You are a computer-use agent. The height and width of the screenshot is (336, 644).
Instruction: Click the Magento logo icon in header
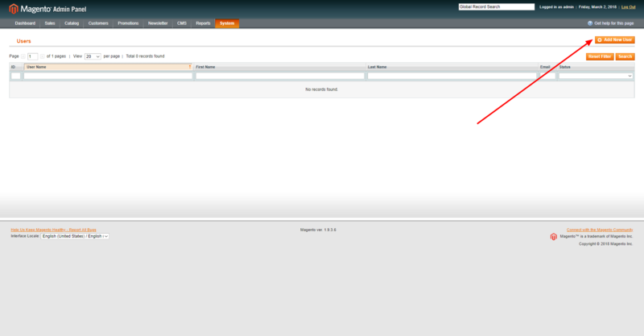(14, 9)
